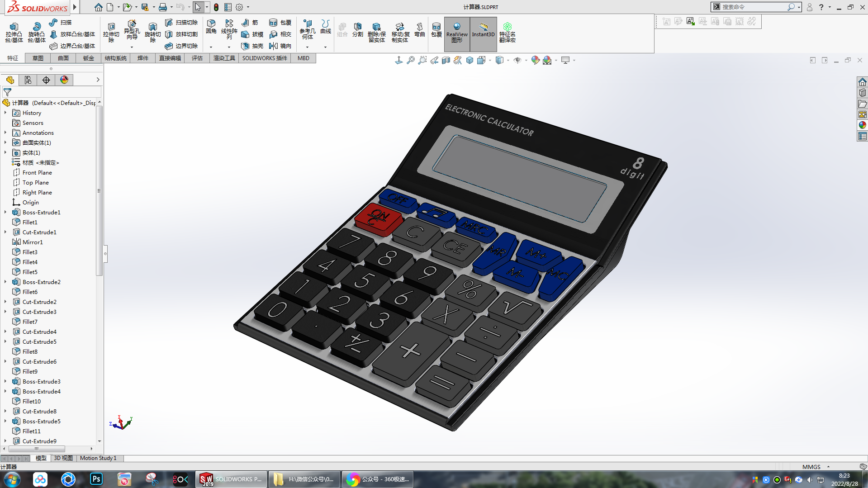The height and width of the screenshot is (488, 868).
Task: Open Photoshop from the taskbar
Action: click(x=96, y=479)
